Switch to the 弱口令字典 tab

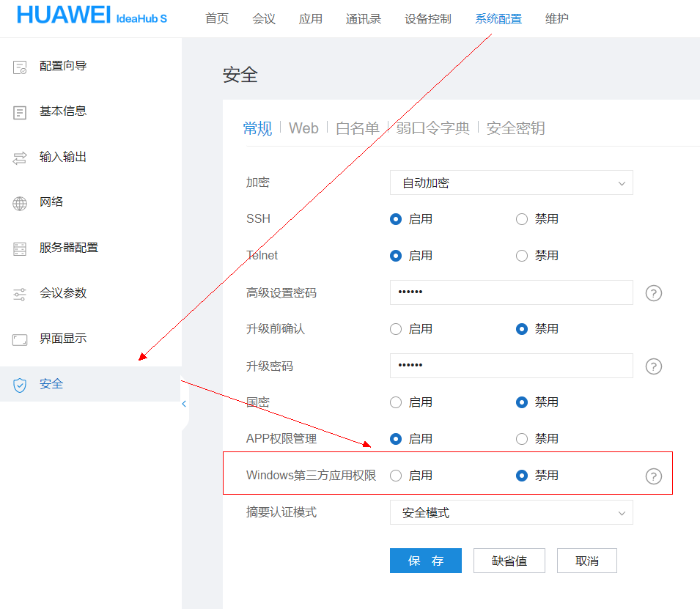click(432, 128)
